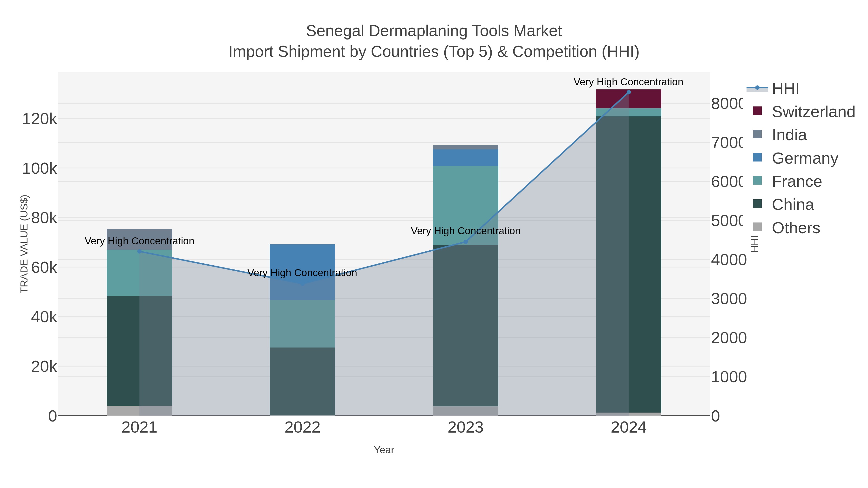
Task: Click the 2021 Very High Concentration annotation
Action: tap(140, 241)
